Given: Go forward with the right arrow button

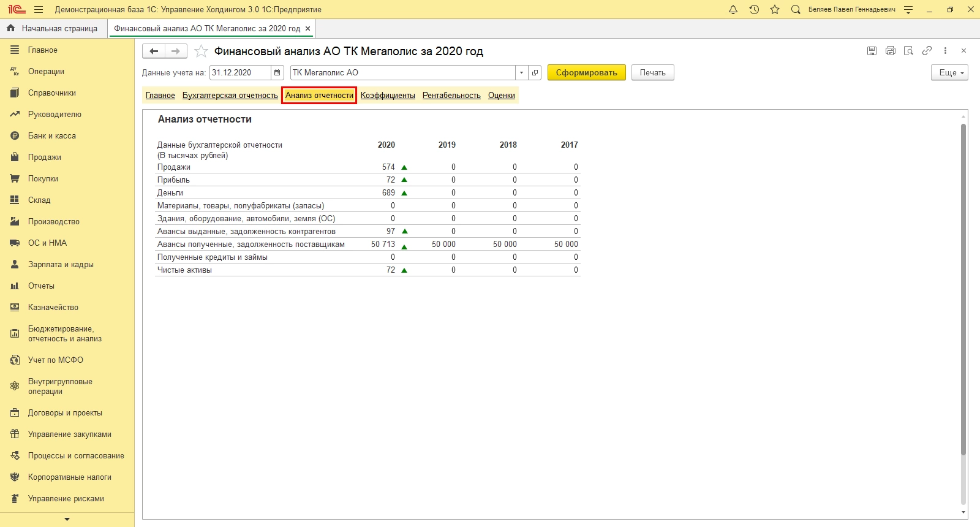Looking at the screenshot, I should coord(176,51).
